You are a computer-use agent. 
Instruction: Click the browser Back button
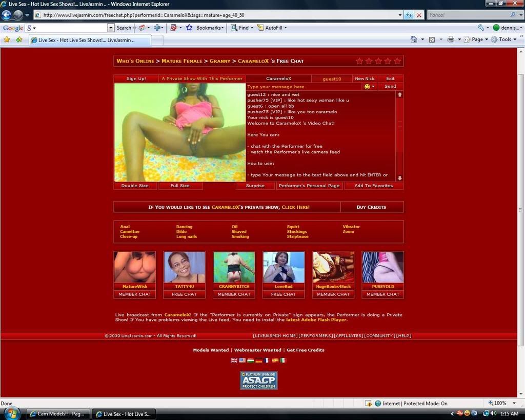(7, 15)
